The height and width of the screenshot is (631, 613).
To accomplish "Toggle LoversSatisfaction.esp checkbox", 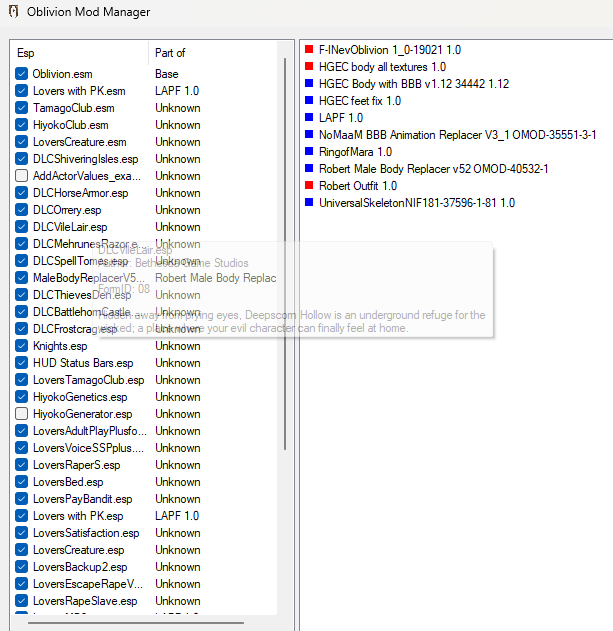I will (x=21, y=533).
